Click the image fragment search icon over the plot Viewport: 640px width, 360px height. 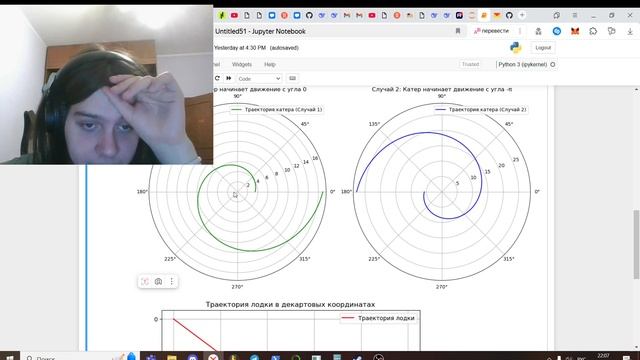click(145, 282)
